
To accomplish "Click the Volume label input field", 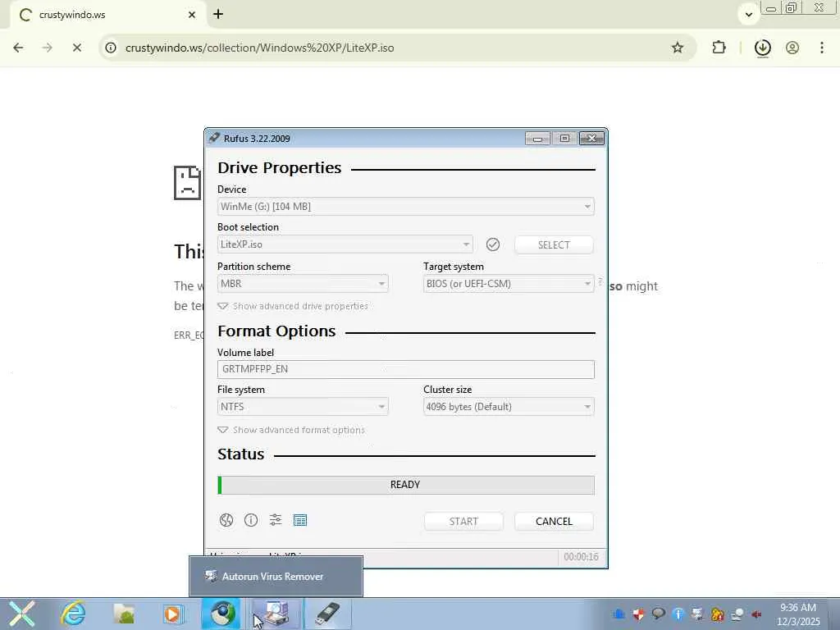I will point(405,369).
